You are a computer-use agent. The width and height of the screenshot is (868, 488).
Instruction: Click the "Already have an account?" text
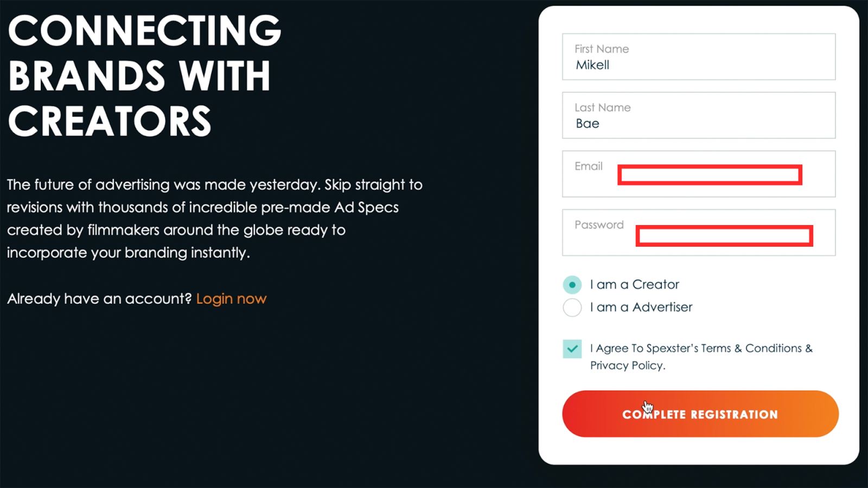pos(99,299)
